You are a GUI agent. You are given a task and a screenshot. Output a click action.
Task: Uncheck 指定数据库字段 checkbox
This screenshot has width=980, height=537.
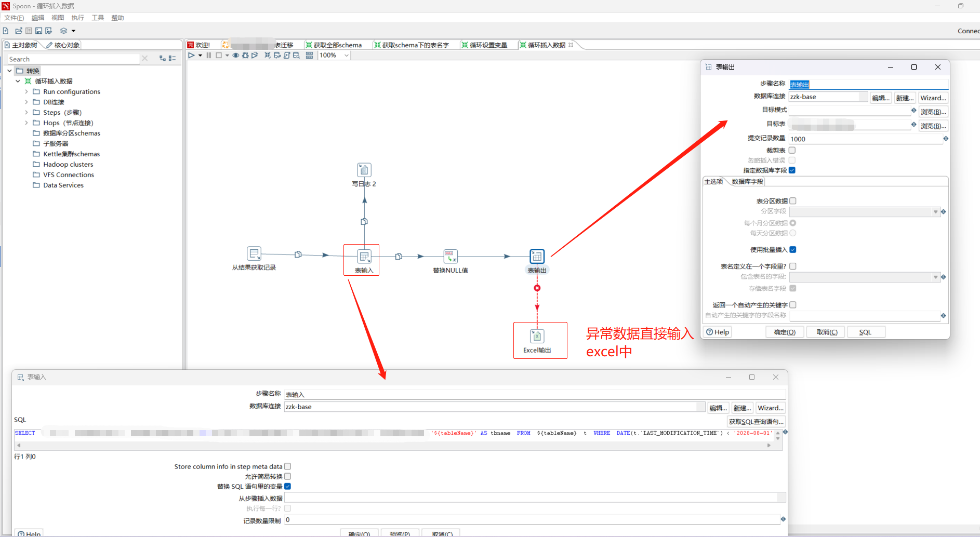tap(792, 170)
